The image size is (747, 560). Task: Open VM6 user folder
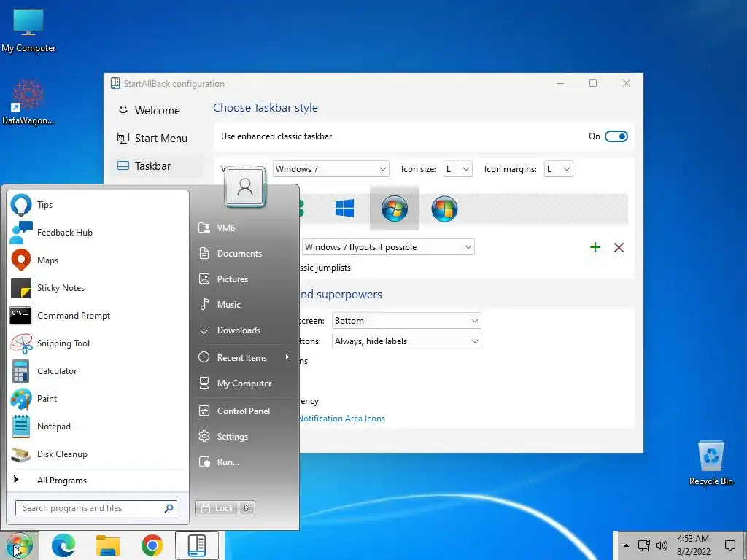(x=244, y=228)
